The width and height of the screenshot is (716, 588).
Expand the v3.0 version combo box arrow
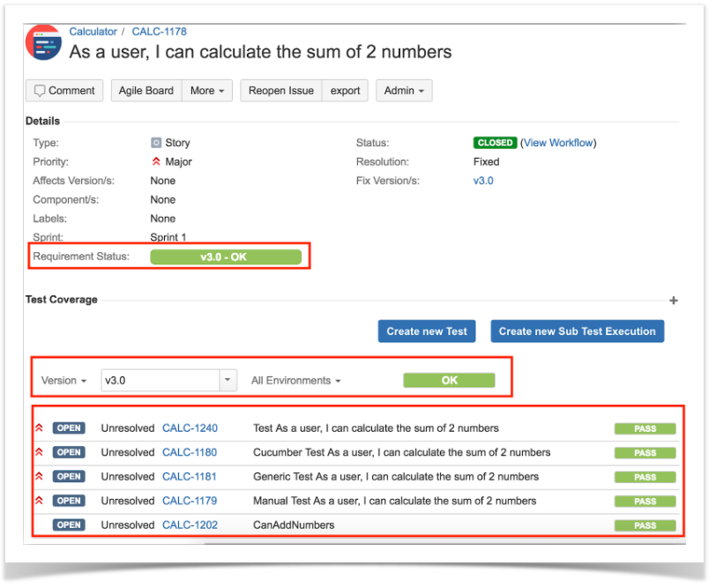click(x=227, y=380)
